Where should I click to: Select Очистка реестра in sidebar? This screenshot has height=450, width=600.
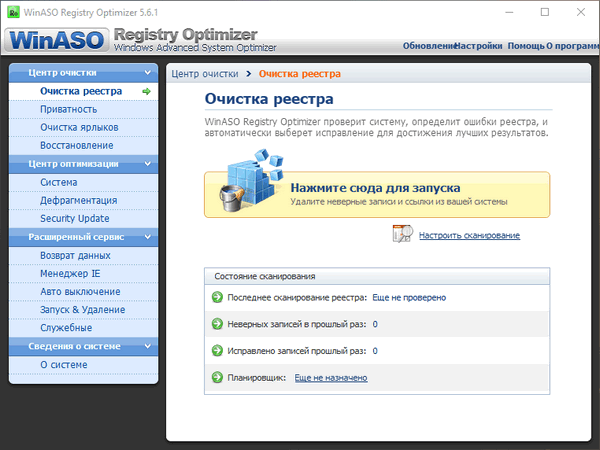click(x=83, y=91)
